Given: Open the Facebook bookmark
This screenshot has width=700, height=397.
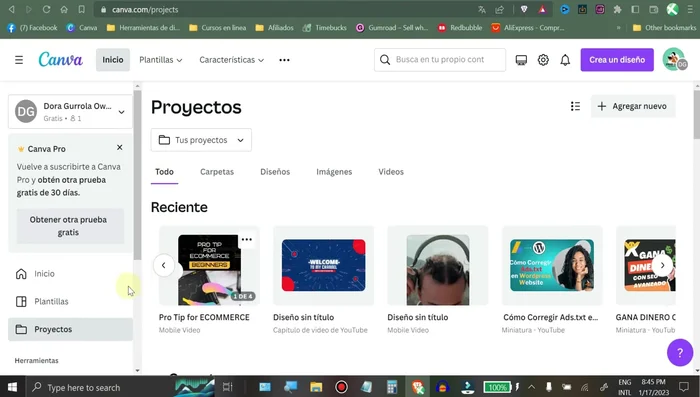Looking at the screenshot, I should click(32, 28).
